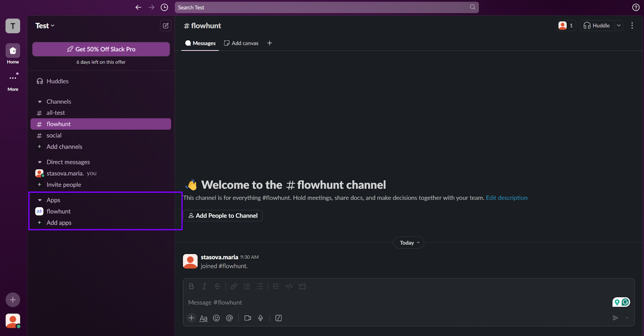Screen dimensions: 644x336
Task: Go back with the left arrow
Action: [x=138, y=7]
